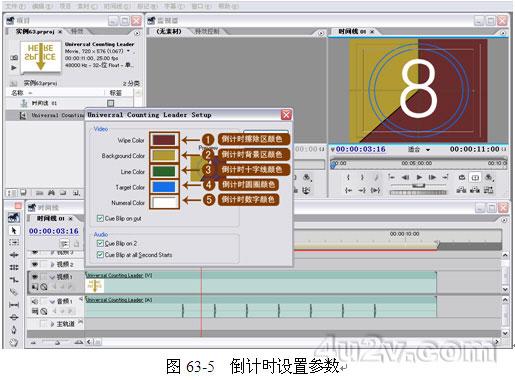Image resolution: width=515 pixels, height=380 pixels.
Task: Close the Universal Counting Leader Setup dialog
Action: [286, 115]
